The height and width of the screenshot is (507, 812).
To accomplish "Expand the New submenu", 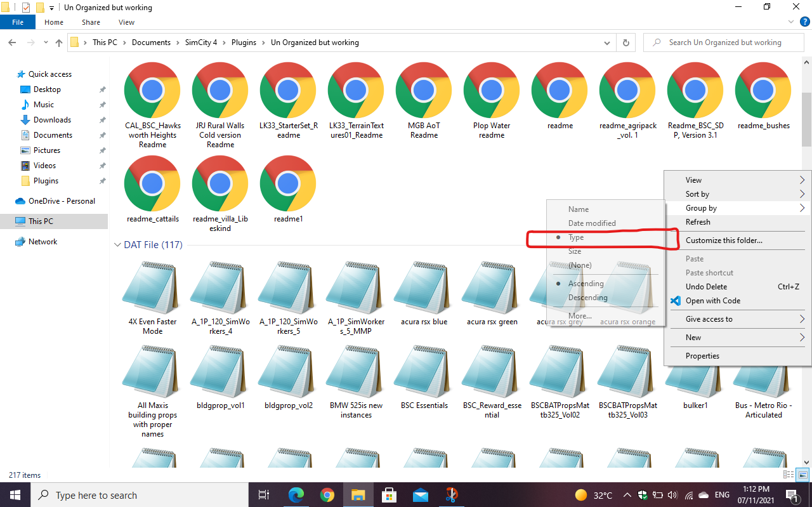I will click(x=738, y=338).
